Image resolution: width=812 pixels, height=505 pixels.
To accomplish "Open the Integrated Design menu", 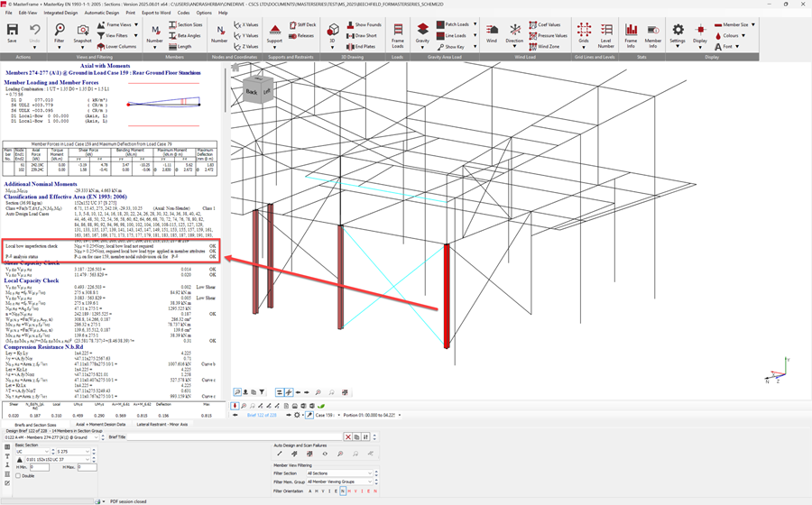I will 60,13.
